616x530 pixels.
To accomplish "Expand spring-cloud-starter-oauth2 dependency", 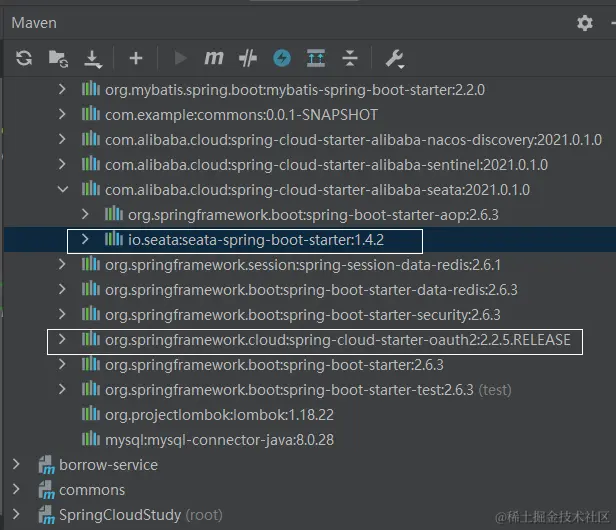I will [x=62, y=339].
